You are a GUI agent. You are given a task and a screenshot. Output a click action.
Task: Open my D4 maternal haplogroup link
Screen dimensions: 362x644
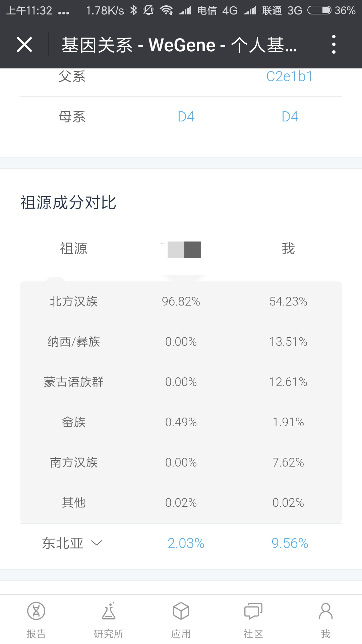[x=290, y=117]
